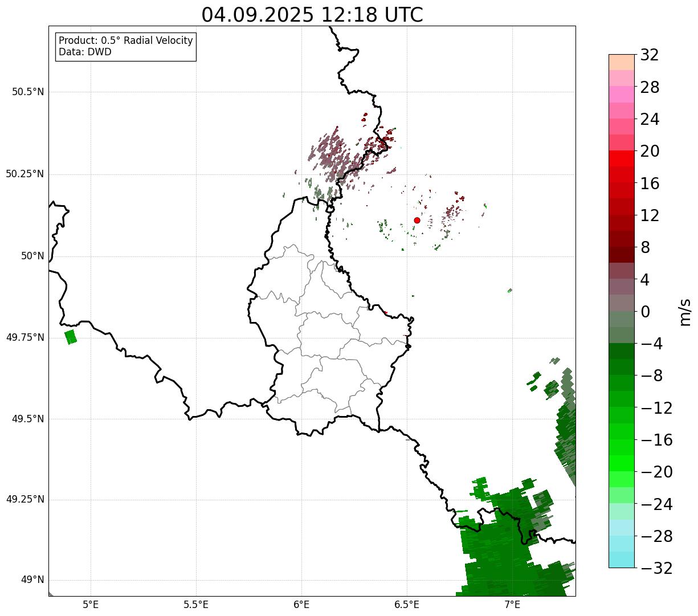
Task: Click the 50°N latitude label
Action: pos(32,256)
